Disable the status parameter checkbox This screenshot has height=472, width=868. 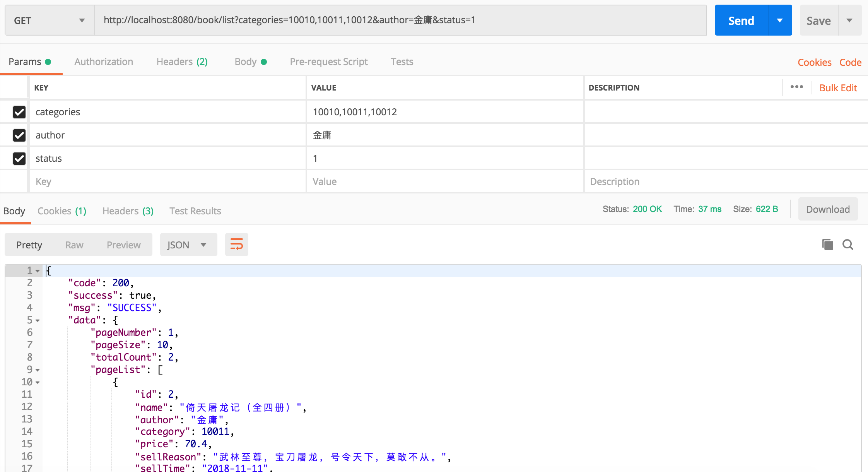(x=19, y=158)
